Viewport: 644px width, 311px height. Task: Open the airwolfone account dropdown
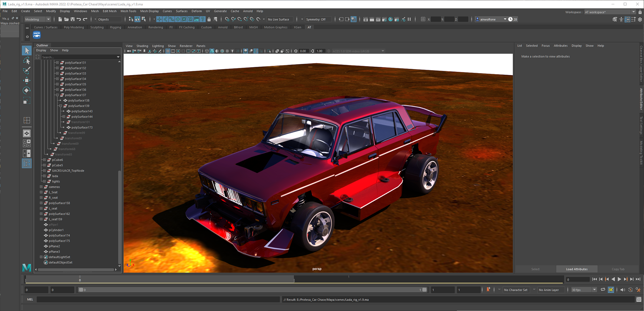click(491, 19)
